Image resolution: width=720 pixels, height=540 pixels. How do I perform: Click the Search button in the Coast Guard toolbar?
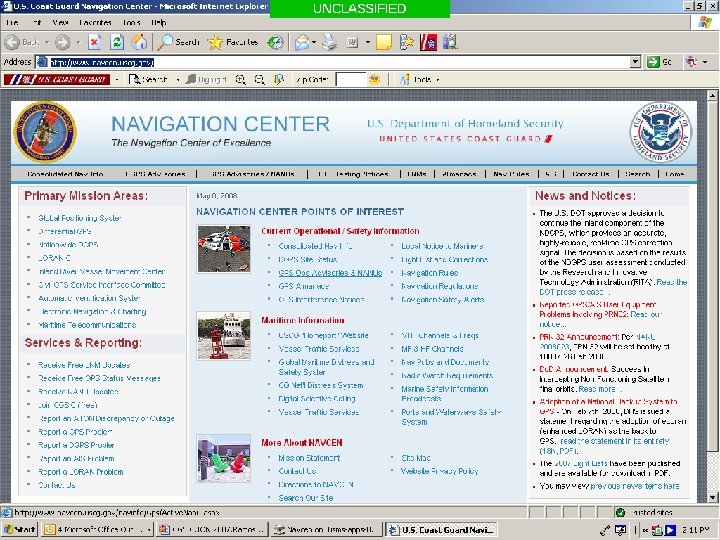point(148,79)
